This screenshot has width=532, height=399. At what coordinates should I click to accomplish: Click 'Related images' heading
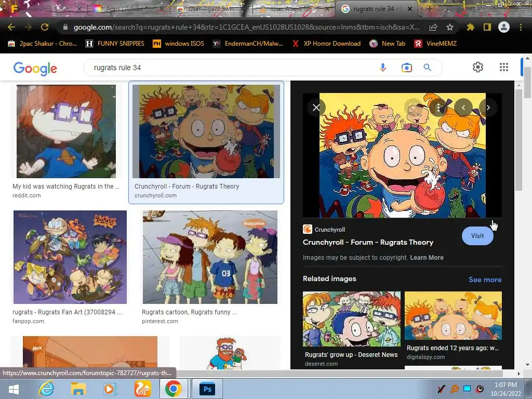coord(329,278)
